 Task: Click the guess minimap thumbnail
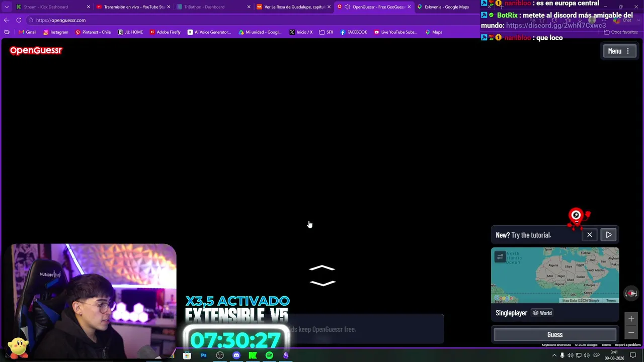coord(555,275)
